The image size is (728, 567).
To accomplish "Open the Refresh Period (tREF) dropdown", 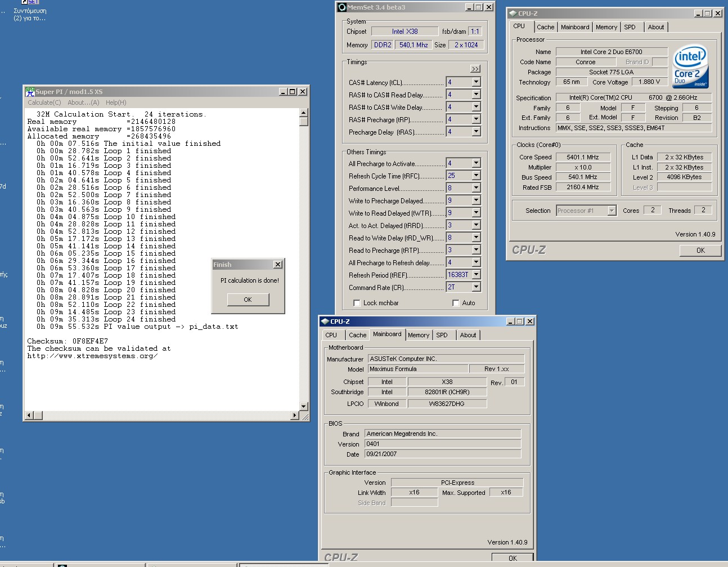I will pyautogui.click(x=476, y=275).
